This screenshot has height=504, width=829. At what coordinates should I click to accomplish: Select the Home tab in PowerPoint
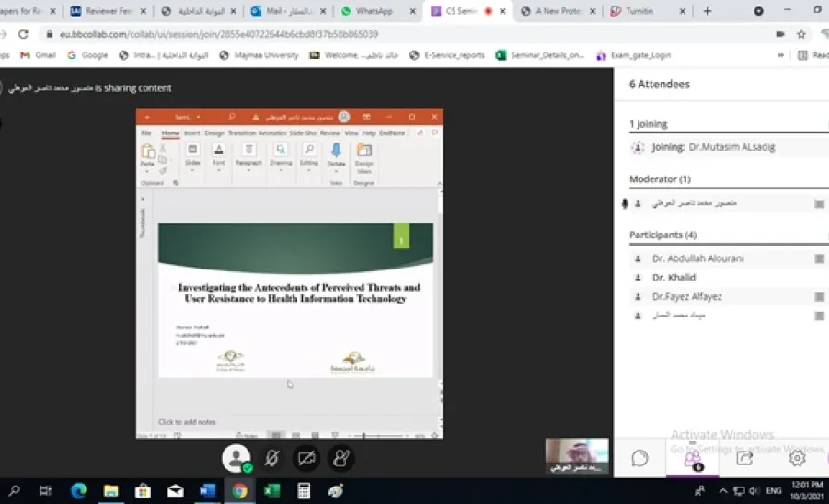[170, 133]
